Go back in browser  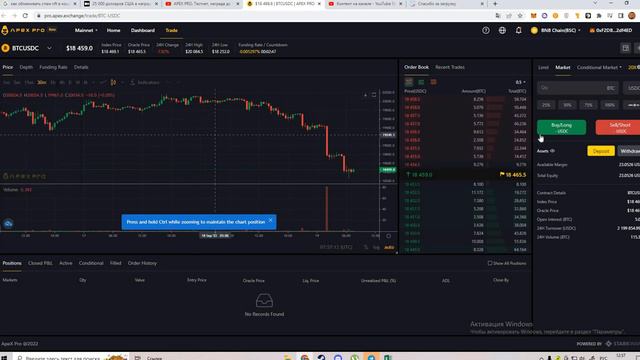pos(4,16)
